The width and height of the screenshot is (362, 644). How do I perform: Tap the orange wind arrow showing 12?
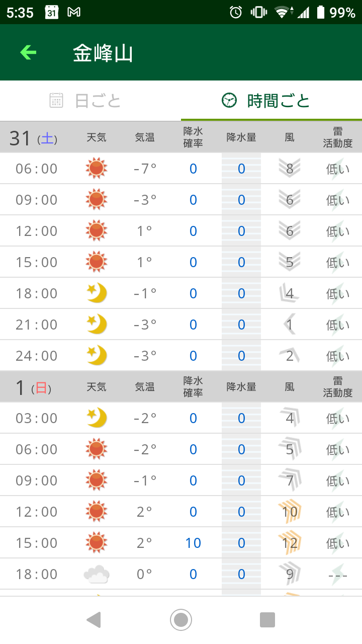point(290,543)
